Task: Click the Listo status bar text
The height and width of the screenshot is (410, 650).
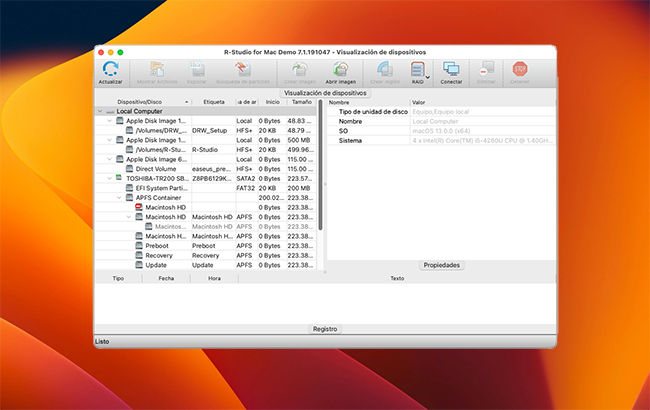Action: (x=102, y=342)
